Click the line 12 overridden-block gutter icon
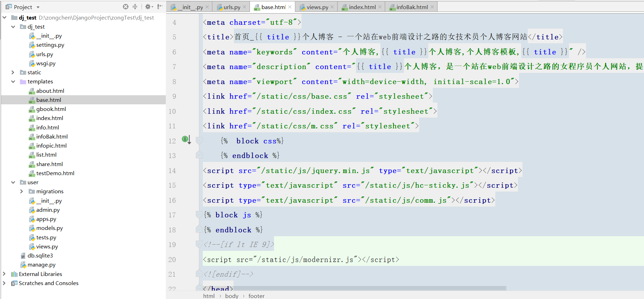The image size is (644, 299). coord(186,140)
